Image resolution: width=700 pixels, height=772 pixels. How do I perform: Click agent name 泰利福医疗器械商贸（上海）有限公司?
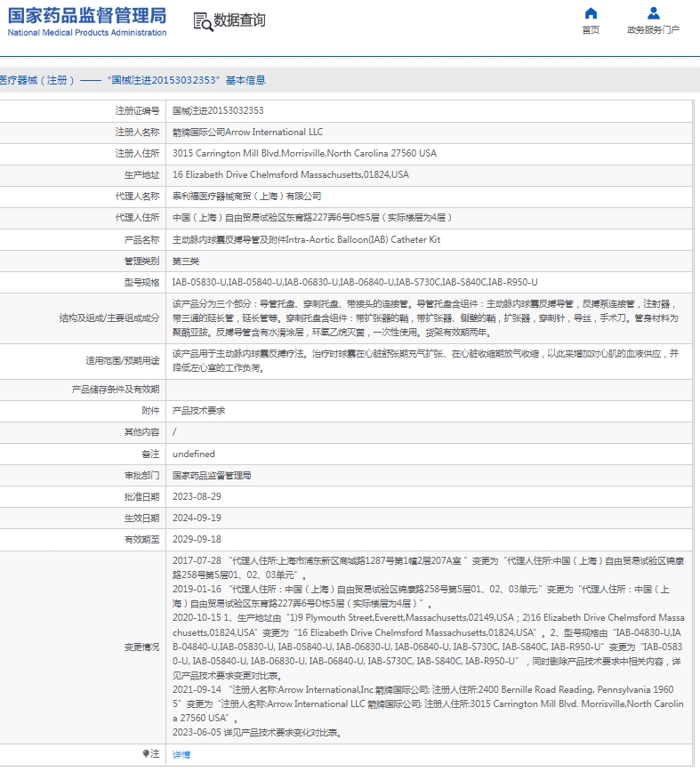(246, 197)
